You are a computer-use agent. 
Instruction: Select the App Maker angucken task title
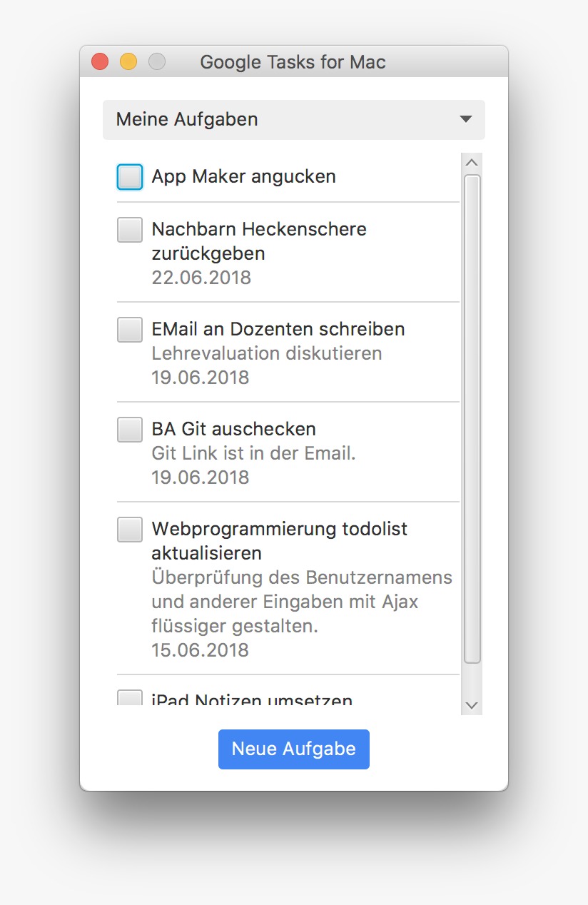click(243, 176)
